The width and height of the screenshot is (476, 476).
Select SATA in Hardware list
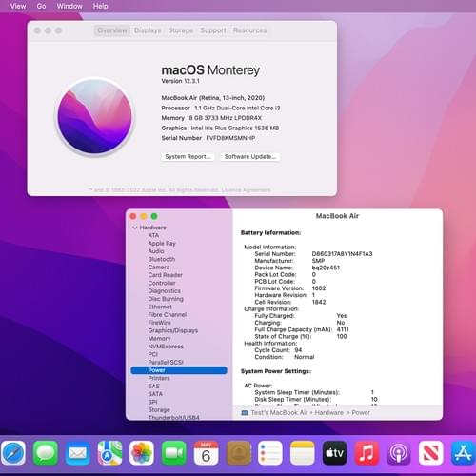pyautogui.click(x=155, y=394)
